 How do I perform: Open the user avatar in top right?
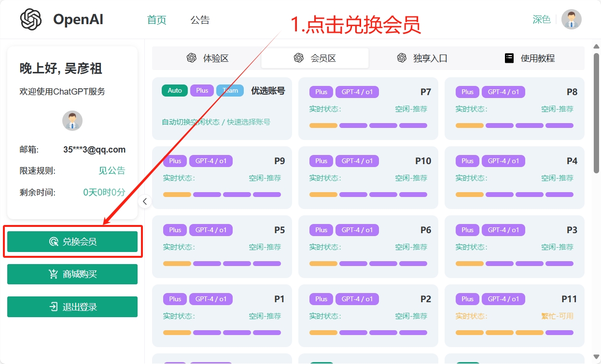click(x=572, y=19)
